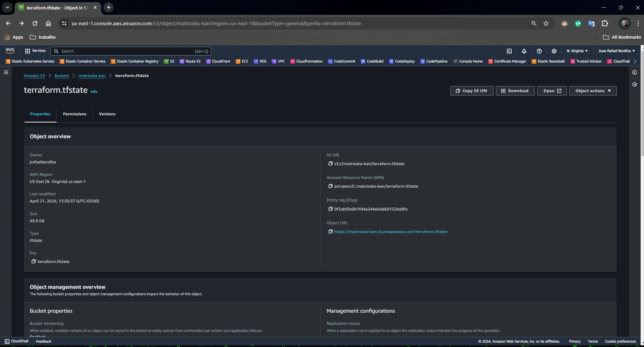Expand the N. Virginia region dropdown
The width and height of the screenshot is (644, 347).
577,51
